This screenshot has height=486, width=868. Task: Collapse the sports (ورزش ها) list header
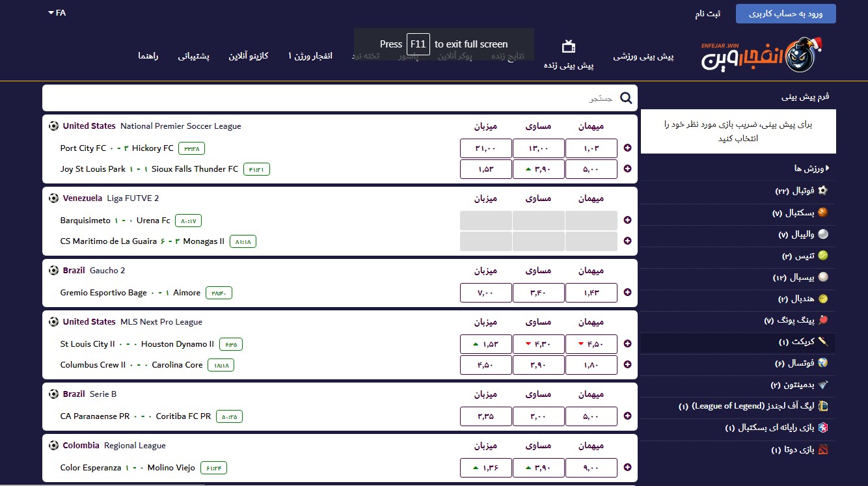click(811, 169)
